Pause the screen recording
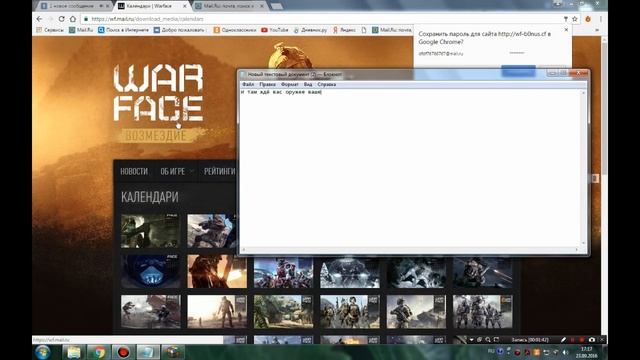Image resolution: width=640 pixels, height=360 pixels. pos(572,340)
